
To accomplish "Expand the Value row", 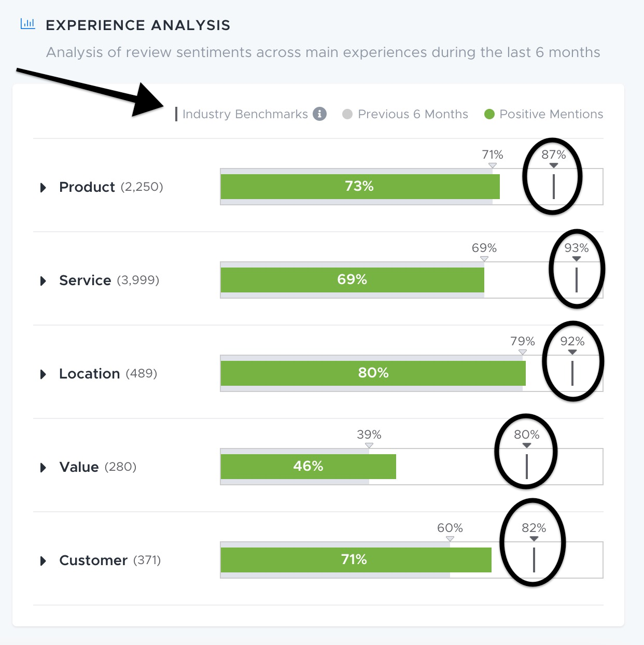I will pyautogui.click(x=43, y=467).
